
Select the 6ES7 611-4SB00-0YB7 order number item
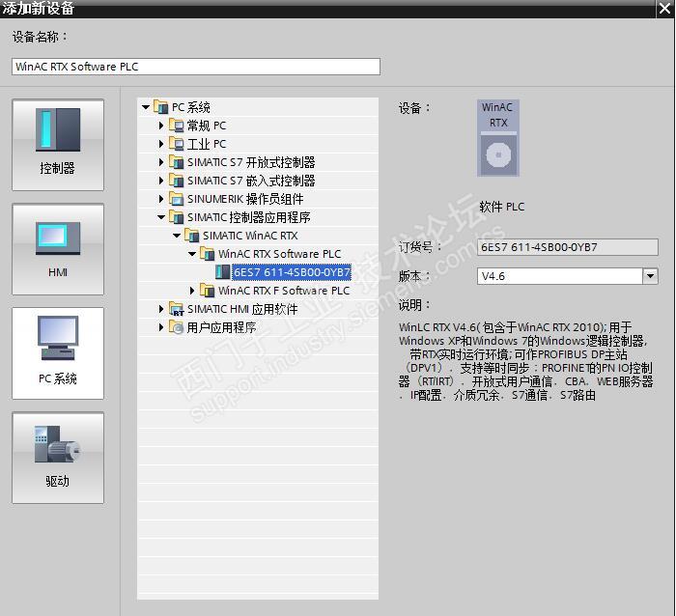click(292, 272)
